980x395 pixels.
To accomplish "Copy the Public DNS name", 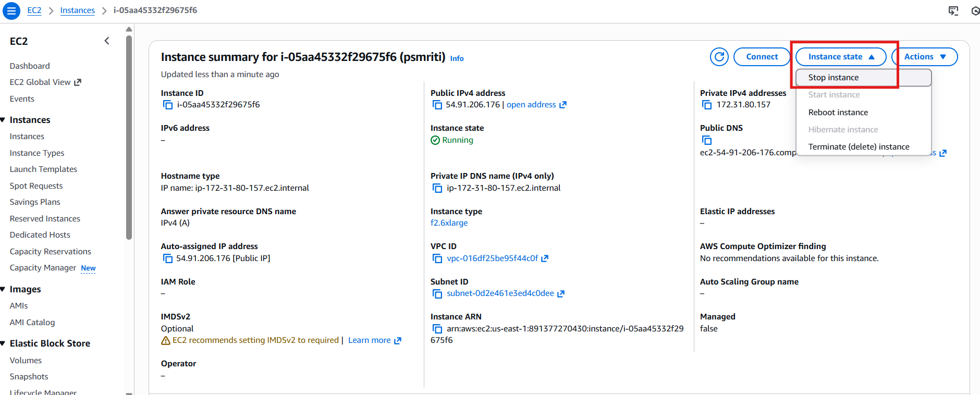I will coord(707,140).
